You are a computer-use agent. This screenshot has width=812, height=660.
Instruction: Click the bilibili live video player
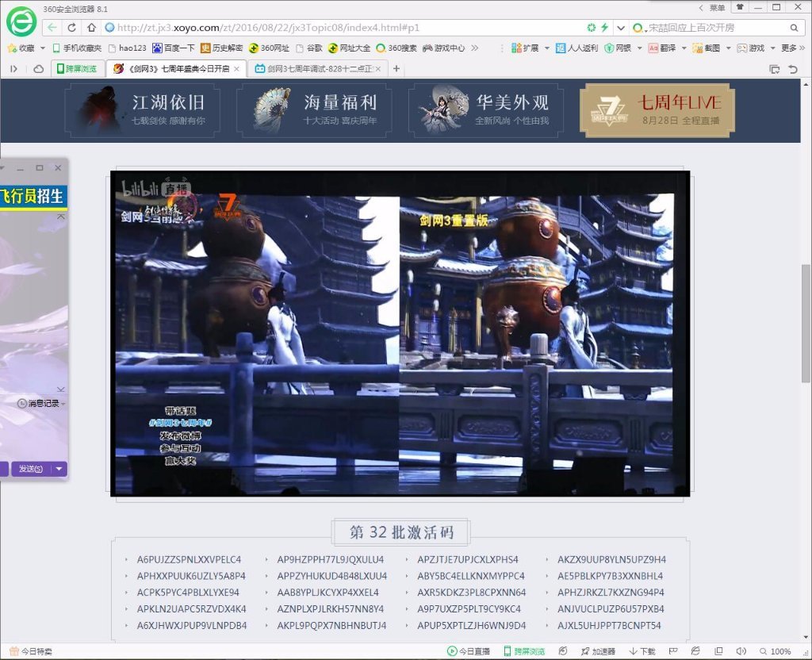click(400, 334)
